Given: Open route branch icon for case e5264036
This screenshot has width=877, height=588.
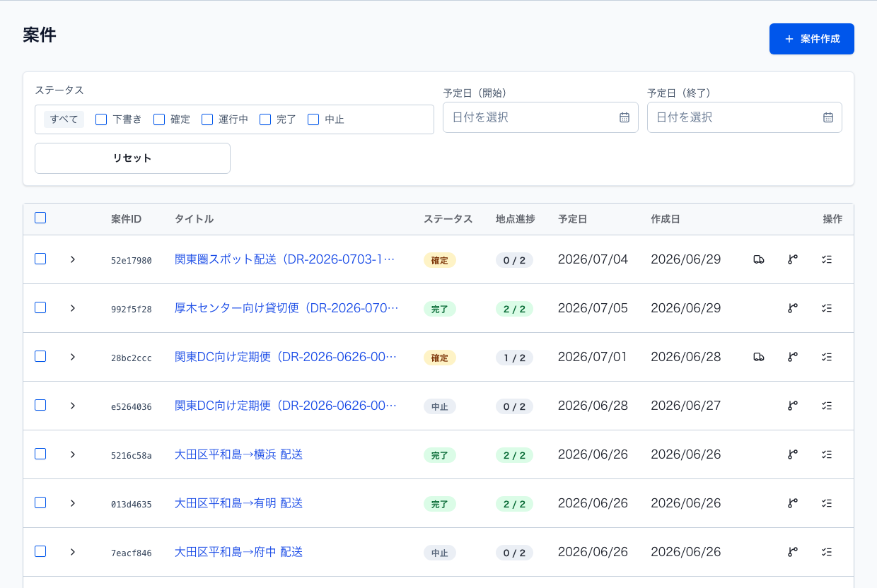Looking at the screenshot, I should coord(793,406).
